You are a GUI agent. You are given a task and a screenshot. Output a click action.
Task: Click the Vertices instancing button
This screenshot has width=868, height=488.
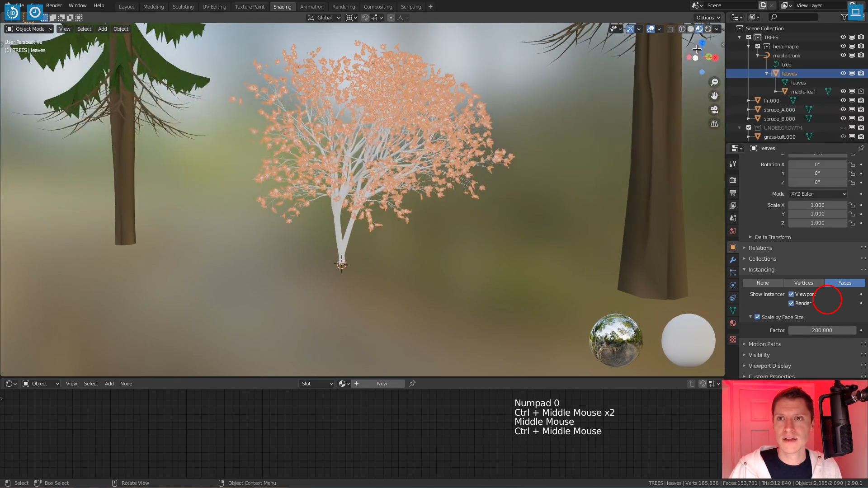tap(803, 282)
